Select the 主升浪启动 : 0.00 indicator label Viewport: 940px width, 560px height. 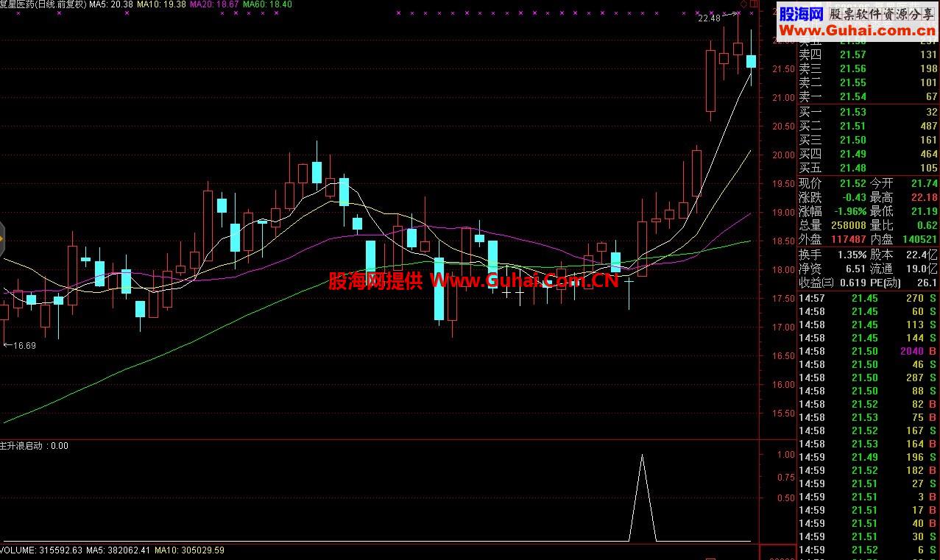pyautogui.click(x=34, y=446)
